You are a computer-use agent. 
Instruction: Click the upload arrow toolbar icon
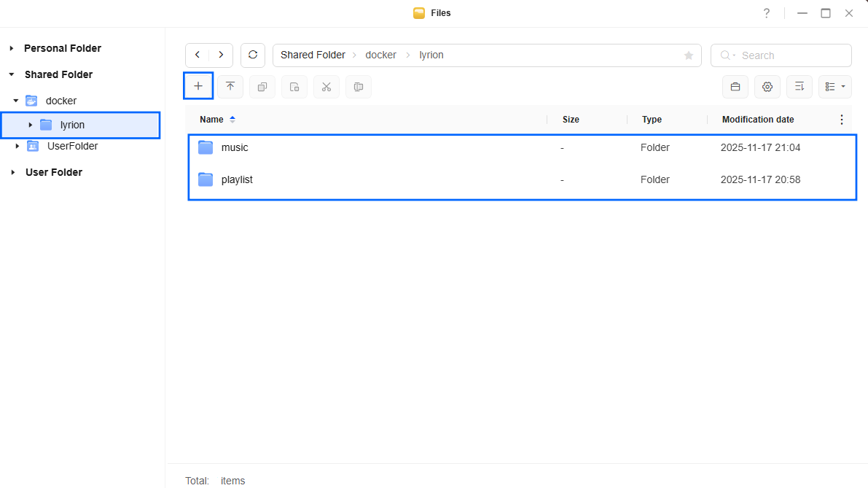230,87
